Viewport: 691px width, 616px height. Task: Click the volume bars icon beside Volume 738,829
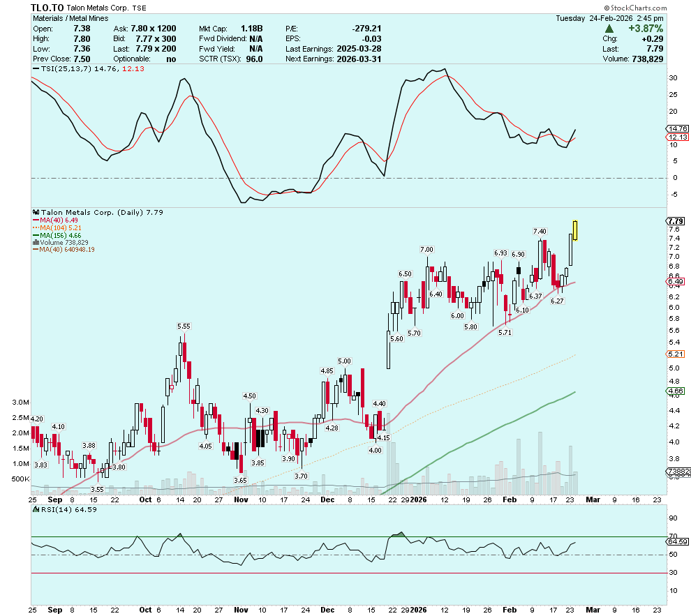(x=36, y=242)
